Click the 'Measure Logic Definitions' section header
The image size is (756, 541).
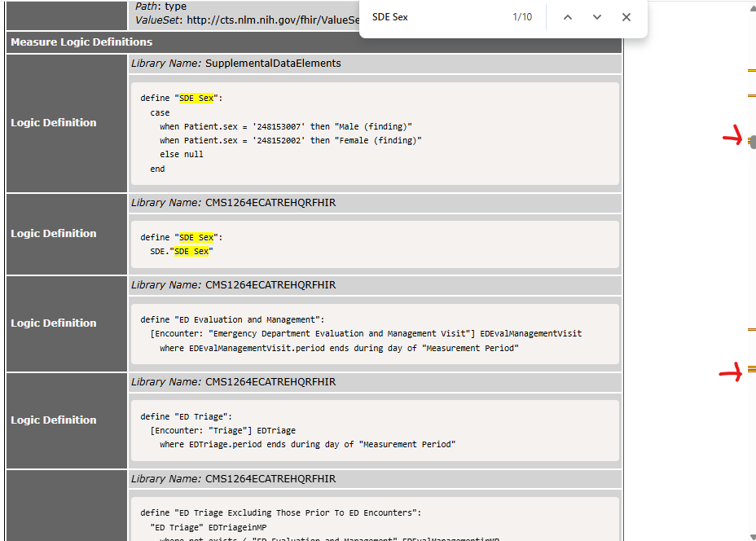point(81,42)
